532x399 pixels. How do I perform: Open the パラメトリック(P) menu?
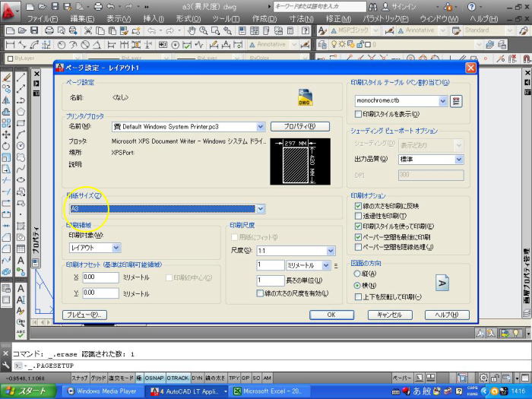coord(386,19)
